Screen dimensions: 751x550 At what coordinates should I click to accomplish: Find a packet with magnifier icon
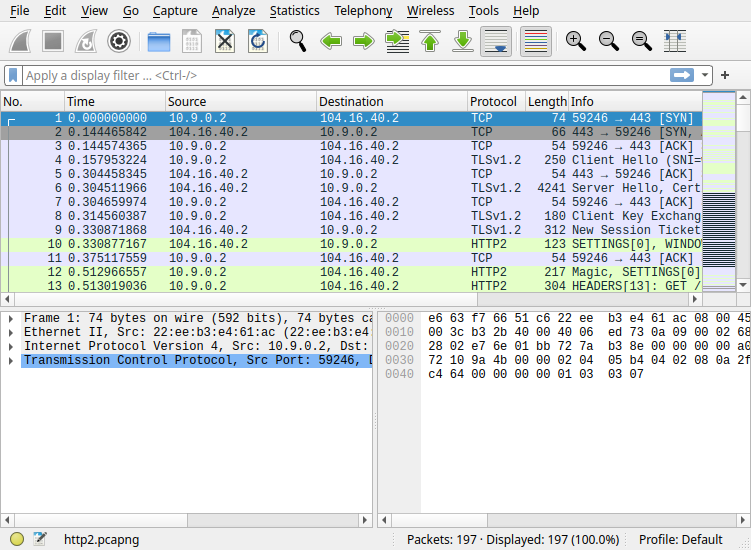[298, 41]
